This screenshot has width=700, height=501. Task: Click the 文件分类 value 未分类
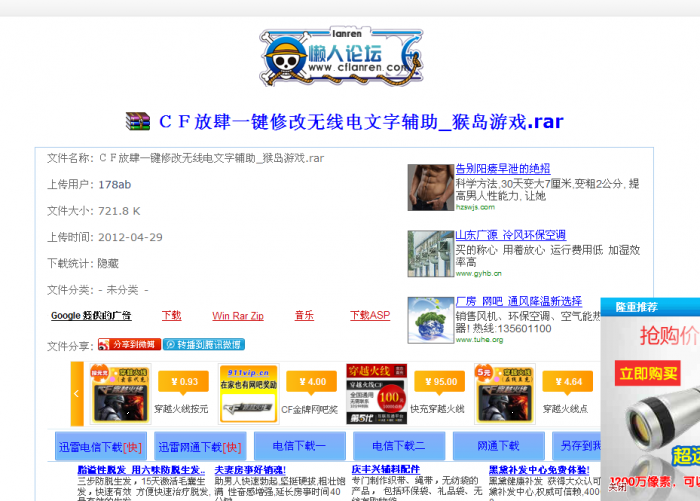pyautogui.click(x=123, y=290)
